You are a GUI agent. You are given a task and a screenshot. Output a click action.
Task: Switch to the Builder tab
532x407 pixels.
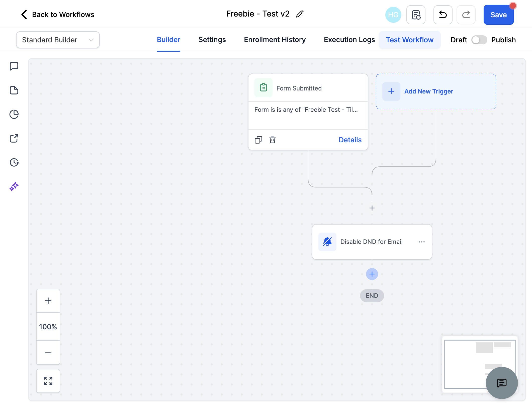[168, 40]
